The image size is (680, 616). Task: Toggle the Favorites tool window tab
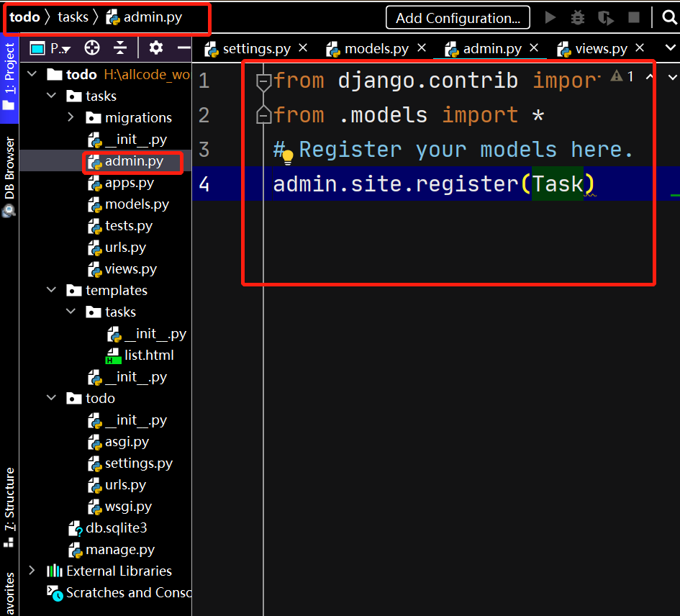[9, 593]
